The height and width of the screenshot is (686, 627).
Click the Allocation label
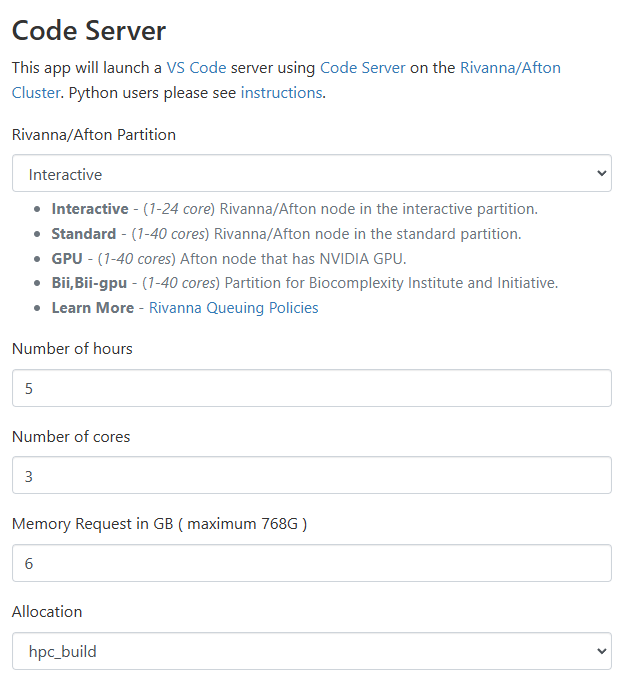pos(47,611)
